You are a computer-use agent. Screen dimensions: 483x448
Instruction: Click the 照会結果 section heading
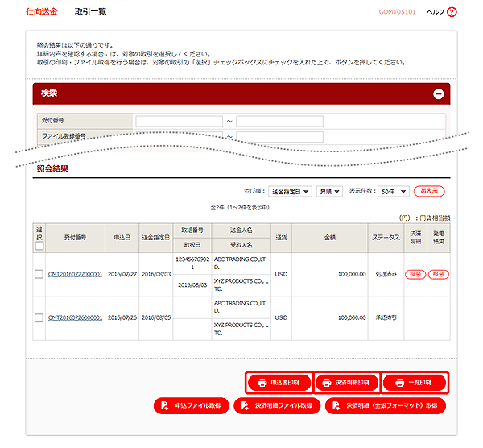click(52, 168)
